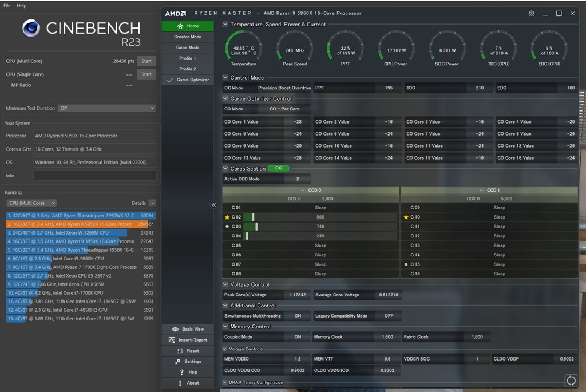Click the Help question mark icon
The width and height of the screenshot is (586, 392).
coord(181,372)
